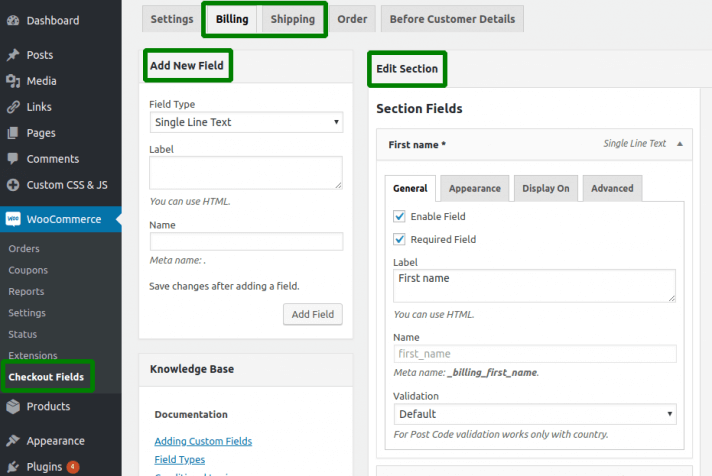Screen dimensions: 712x476
Task: Click the Name input in Add New Field
Action: click(246, 241)
